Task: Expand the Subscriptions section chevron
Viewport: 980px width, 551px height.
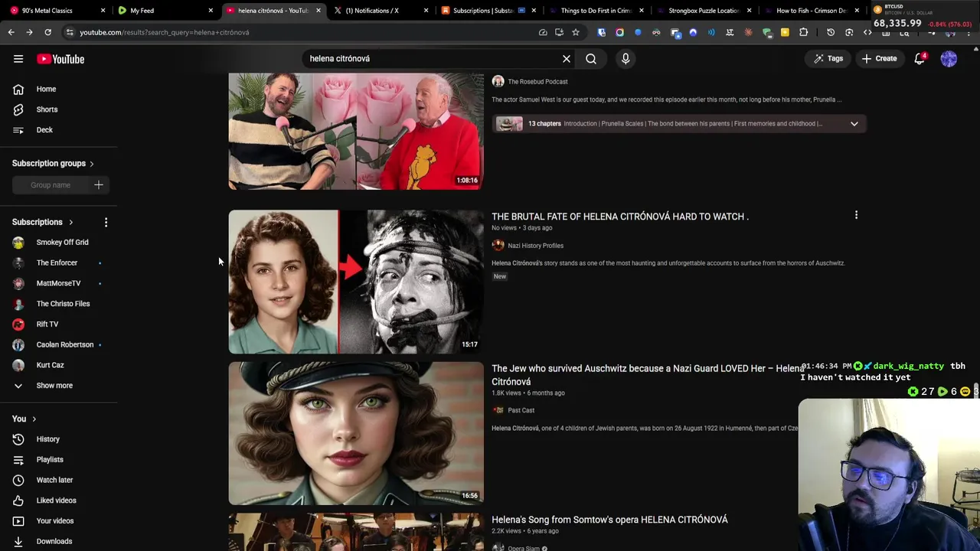Action: click(70, 222)
